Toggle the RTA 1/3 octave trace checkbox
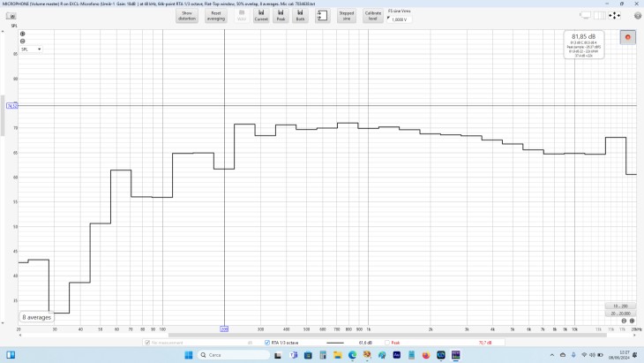The width and height of the screenshot is (644, 363). point(267,343)
